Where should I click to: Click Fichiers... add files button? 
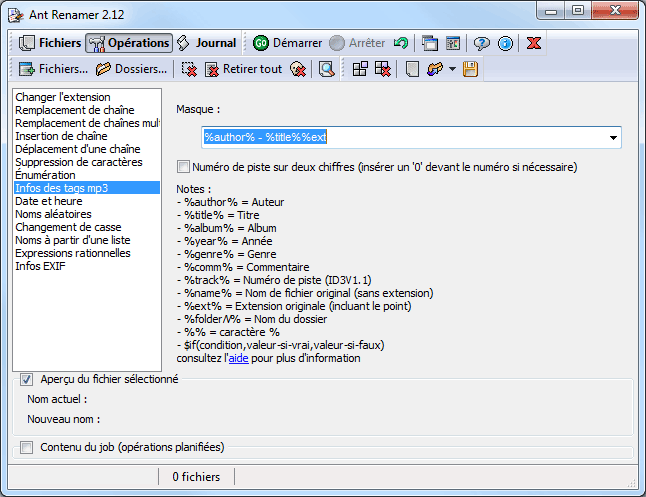(54, 69)
